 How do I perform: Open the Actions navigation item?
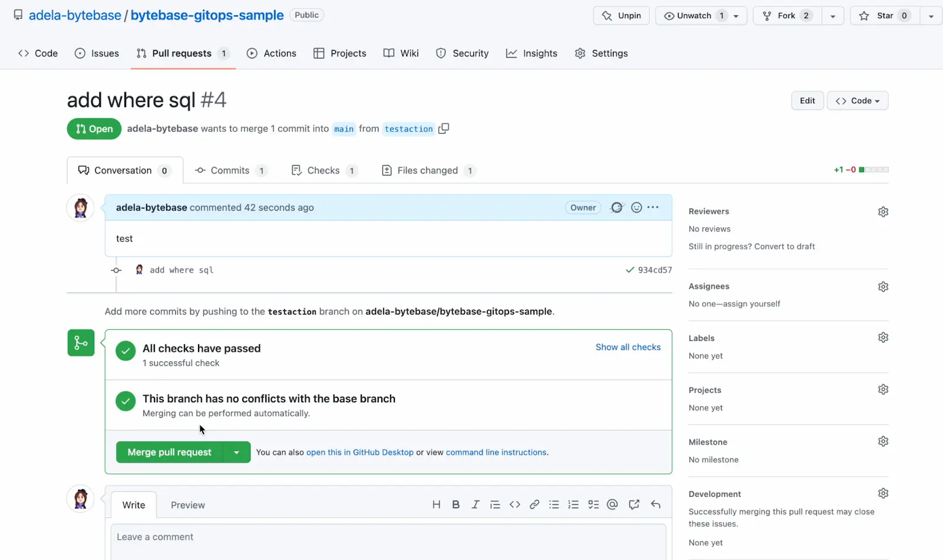(x=271, y=53)
